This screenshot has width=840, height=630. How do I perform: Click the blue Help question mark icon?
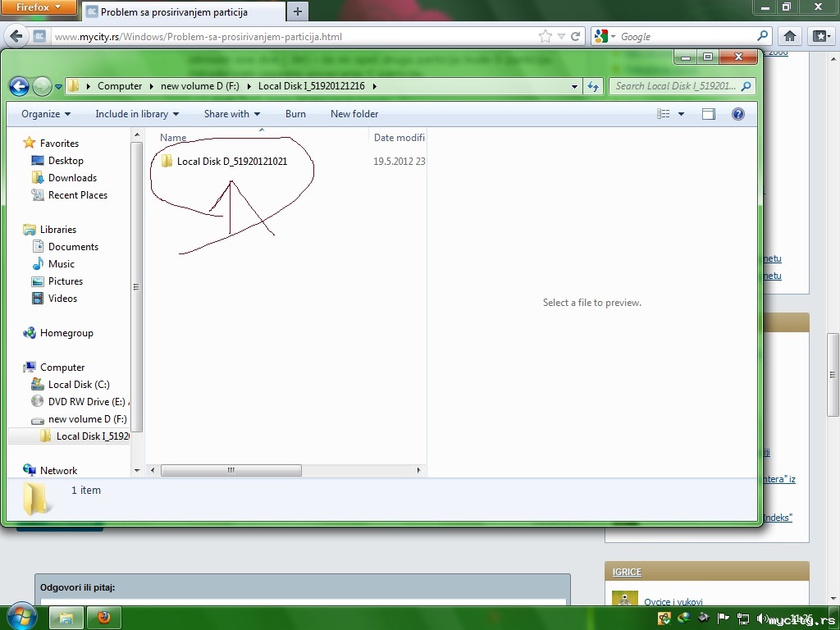click(x=737, y=113)
